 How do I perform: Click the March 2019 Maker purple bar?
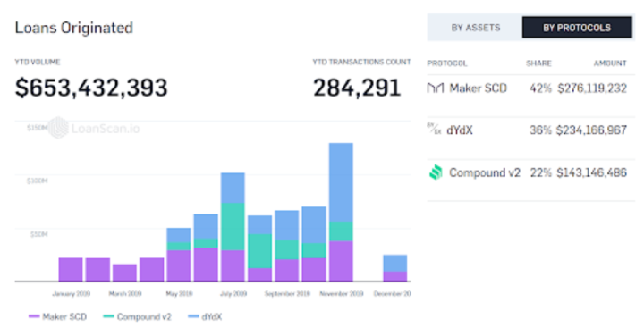point(124,273)
